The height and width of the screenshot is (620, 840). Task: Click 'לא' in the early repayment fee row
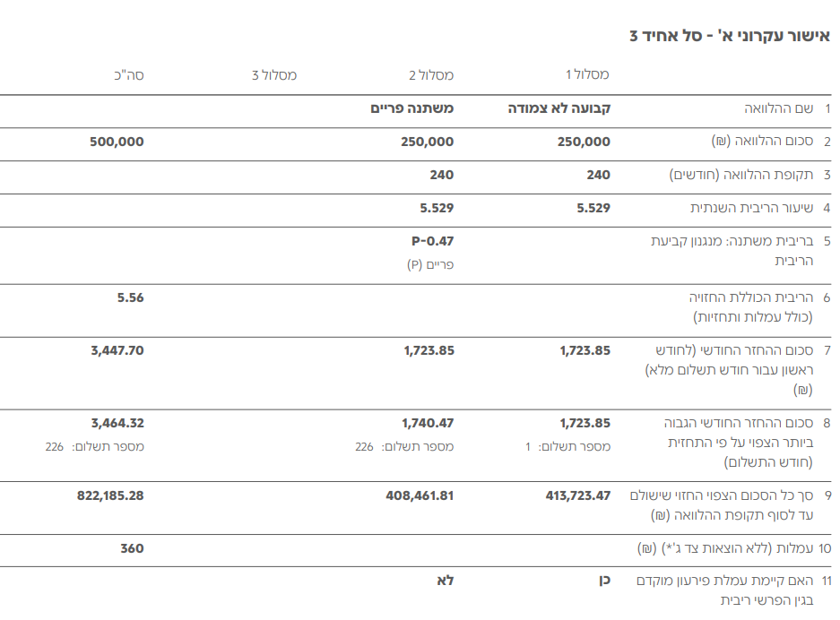click(445, 581)
